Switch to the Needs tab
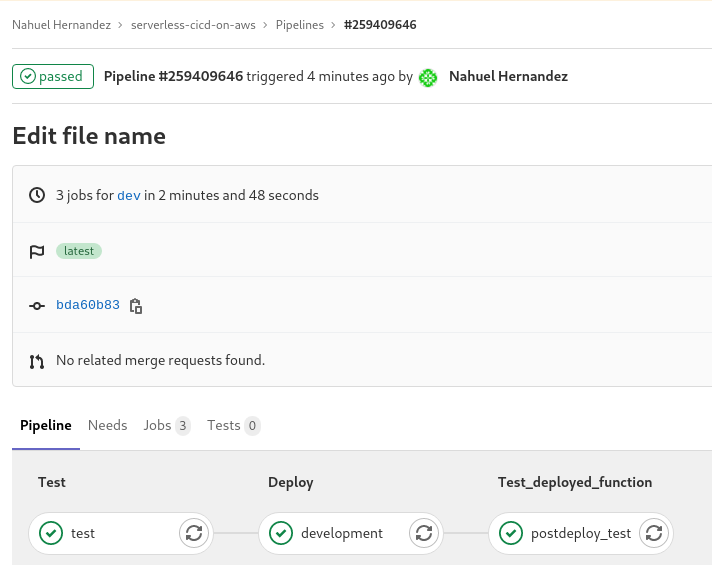This screenshot has width=712, height=565. [107, 426]
